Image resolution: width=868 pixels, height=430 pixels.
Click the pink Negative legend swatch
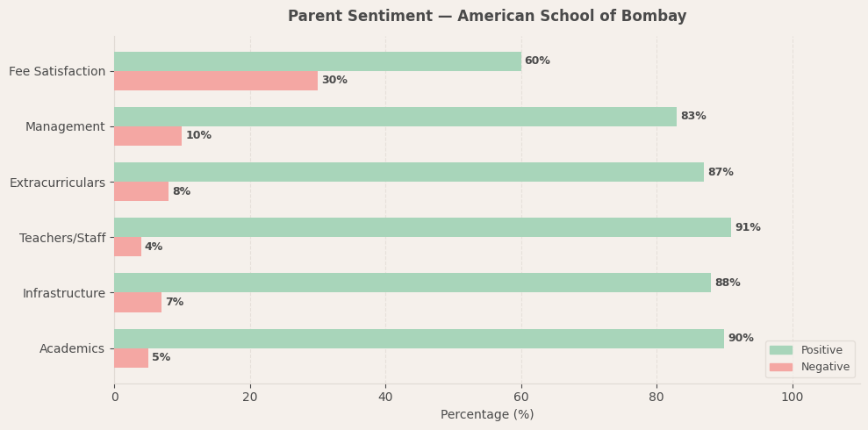point(780,367)
